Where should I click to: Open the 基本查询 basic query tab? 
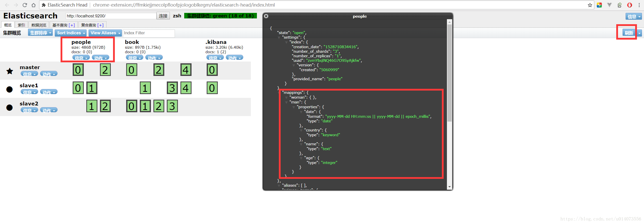coord(64,25)
